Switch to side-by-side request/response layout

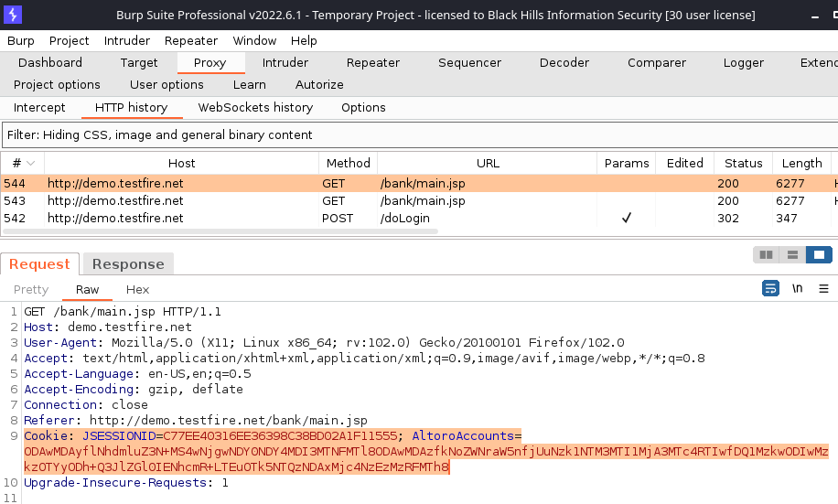click(x=767, y=254)
